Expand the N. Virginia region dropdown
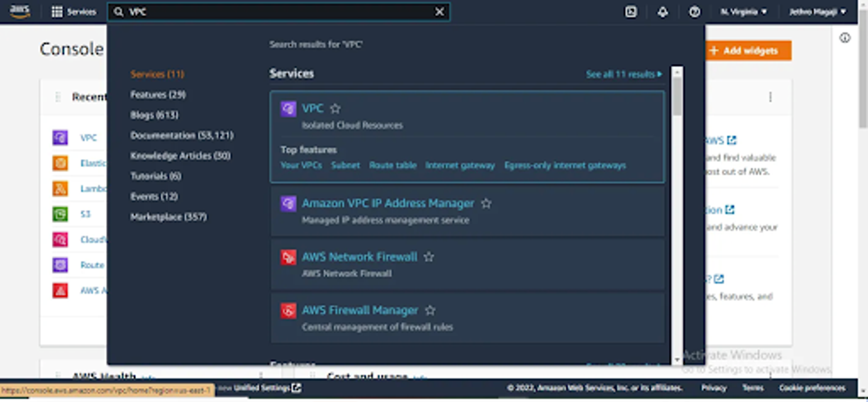 click(x=744, y=12)
